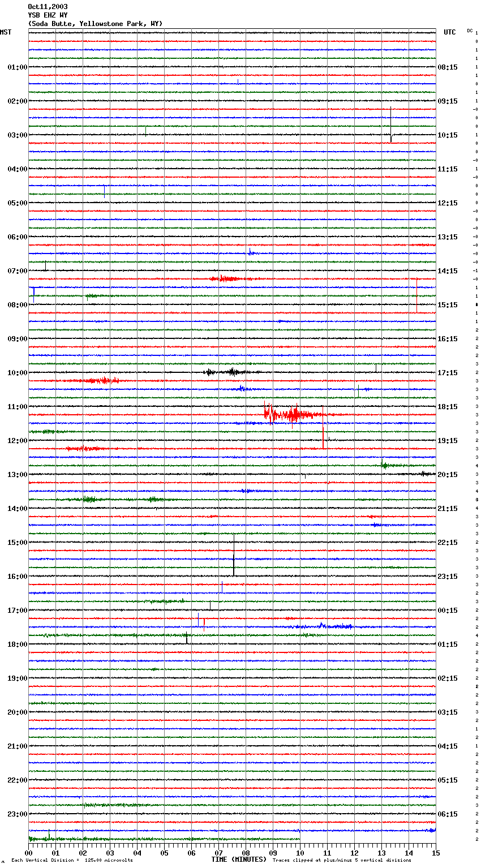Select the '19:00' MST time label
Viewport: 481px width, 868px height.
click(18, 678)
